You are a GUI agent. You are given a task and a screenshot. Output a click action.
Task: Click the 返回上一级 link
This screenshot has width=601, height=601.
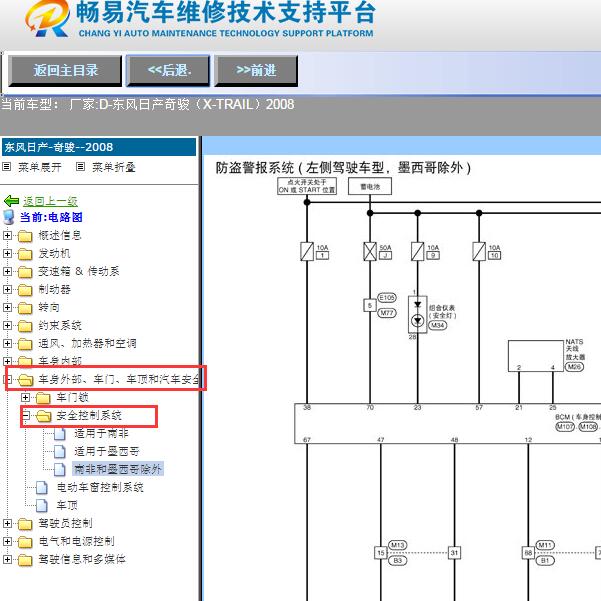coord(50,201)
